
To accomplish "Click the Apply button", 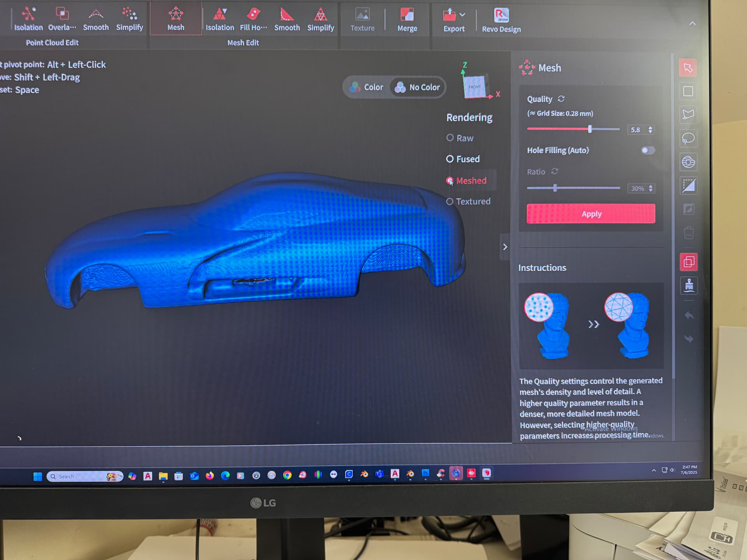I will [591, 214].
